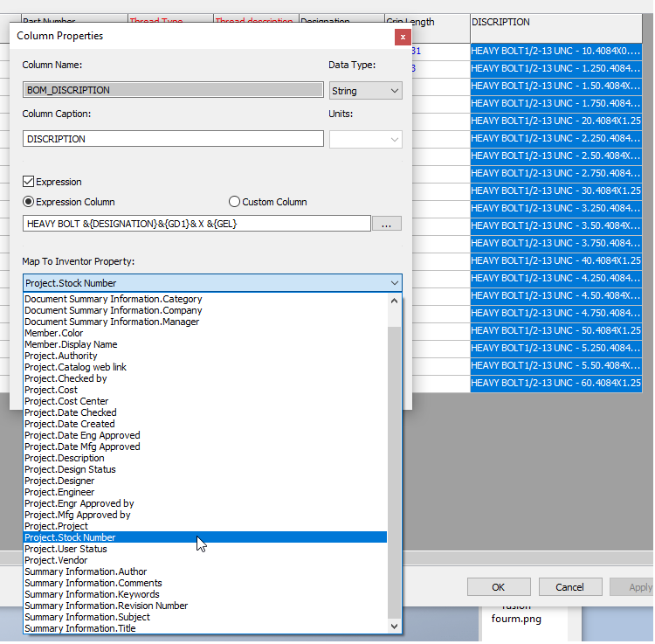This screenshot has width=655, height=644.
Task: Pick Project.User Status option
Action: tap(205, 549)
